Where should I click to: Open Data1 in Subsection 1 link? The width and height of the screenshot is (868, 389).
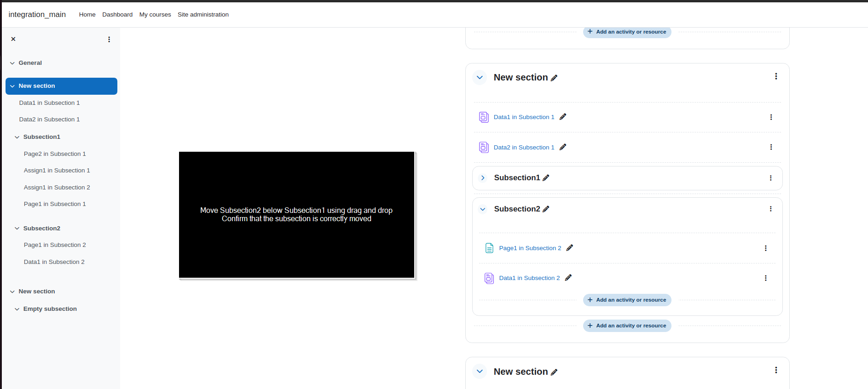point(524,117)
